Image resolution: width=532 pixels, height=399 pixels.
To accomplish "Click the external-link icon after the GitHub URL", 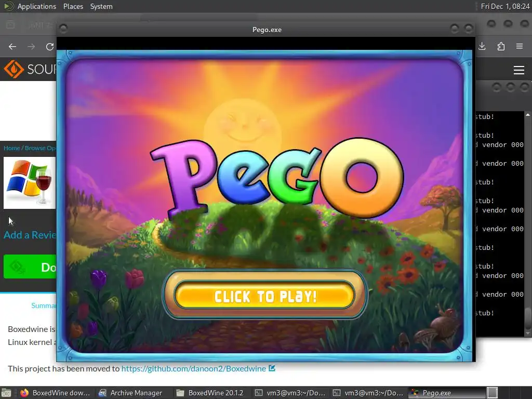I will [x=272, y=368].
